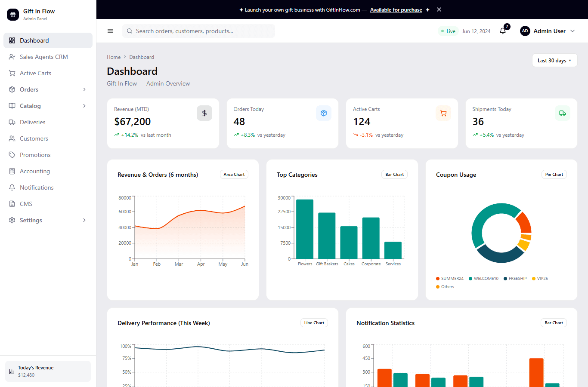Click the Settings gear icon in the sidebar
The width and height of the screenshot is (588, 387).
point(12,220)
